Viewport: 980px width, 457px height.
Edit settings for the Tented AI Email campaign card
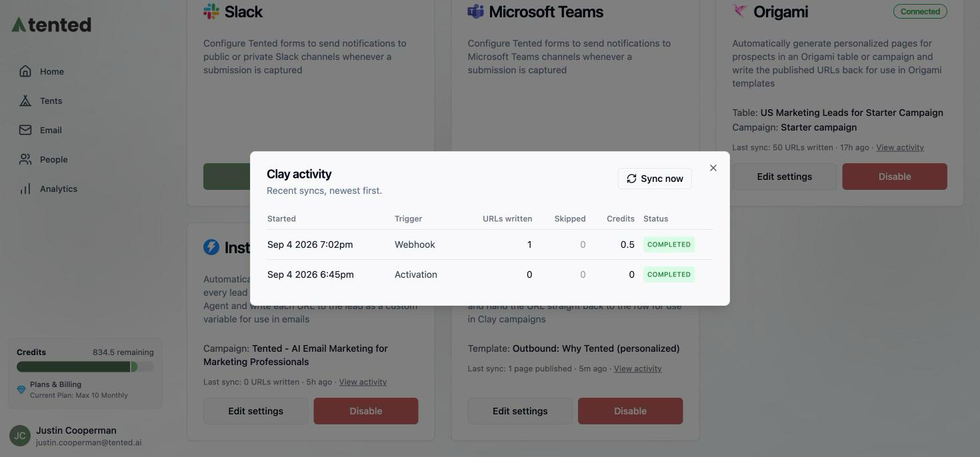[x=255, y=411]
